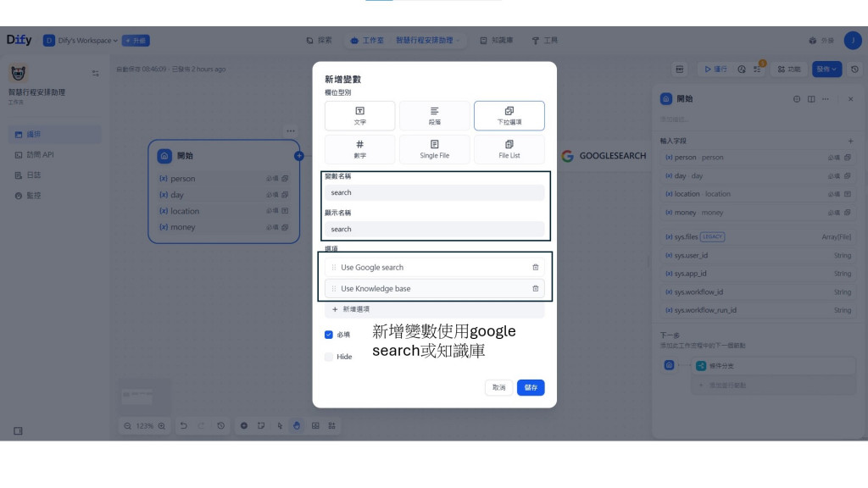Viewport: 868px width, 488px height.
Task: Zoom out the canvas
Action: point(128,426)
